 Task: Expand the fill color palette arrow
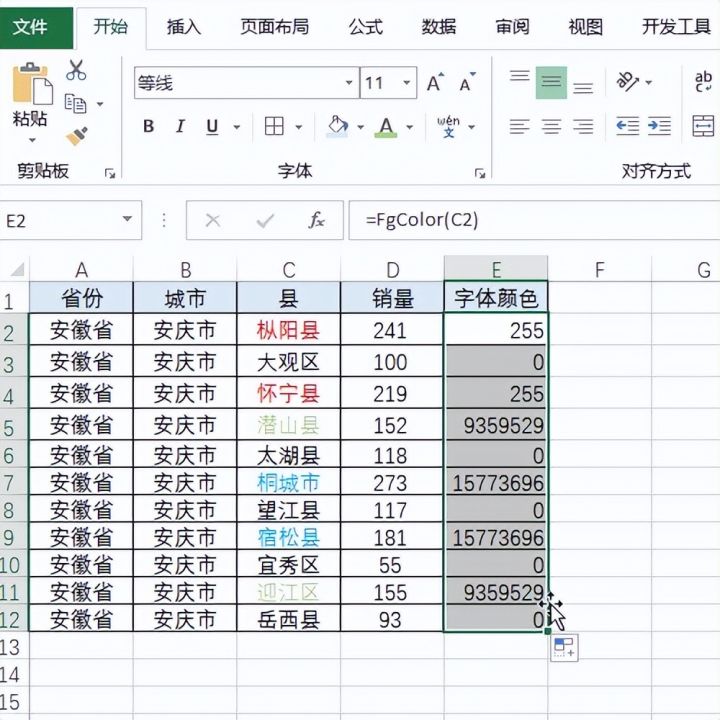point(360,127)
